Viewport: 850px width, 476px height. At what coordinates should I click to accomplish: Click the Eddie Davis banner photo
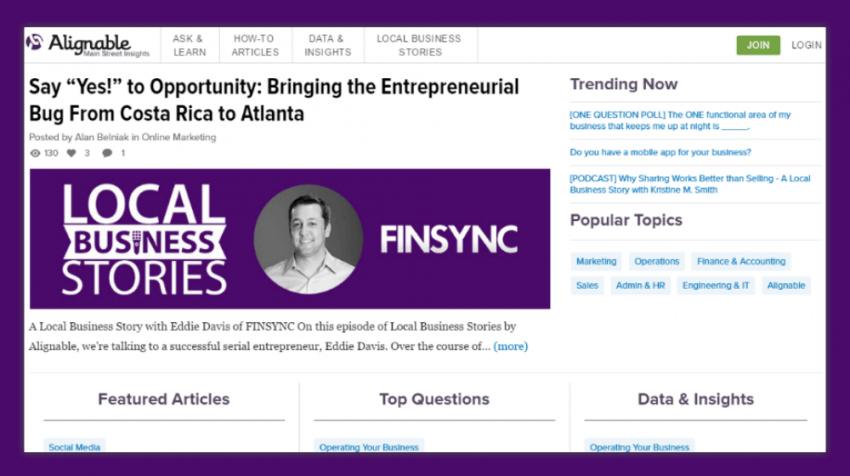pos(308,239)
